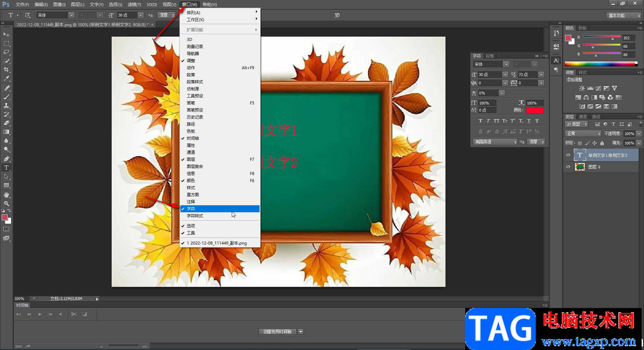Switch to the 段落 panel tab

click(x=490, y=56)
